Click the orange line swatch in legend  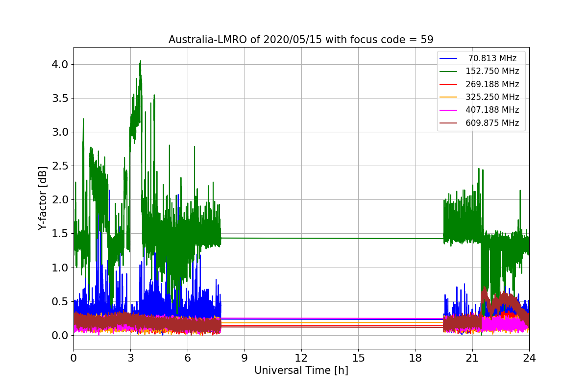[449, 98]
